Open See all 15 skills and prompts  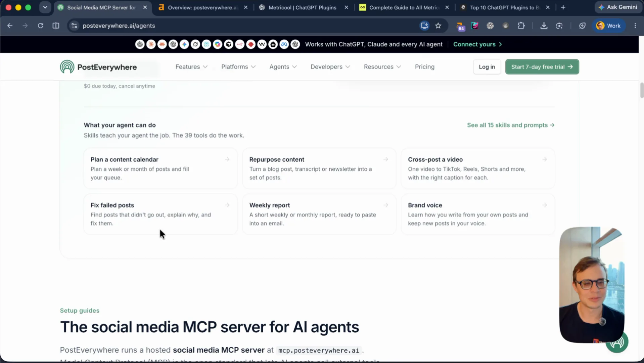click(510, 125)
